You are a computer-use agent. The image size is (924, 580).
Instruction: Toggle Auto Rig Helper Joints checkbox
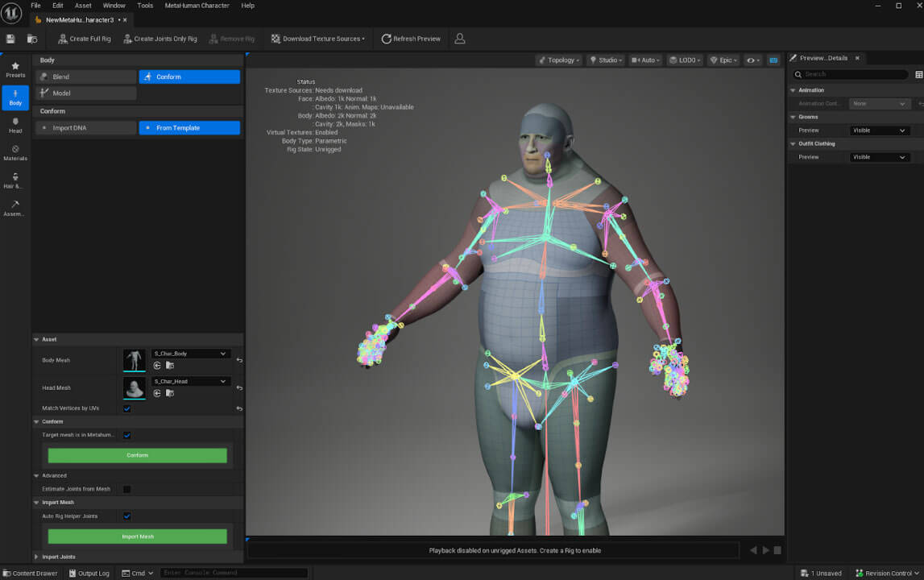tap(126, 516)
